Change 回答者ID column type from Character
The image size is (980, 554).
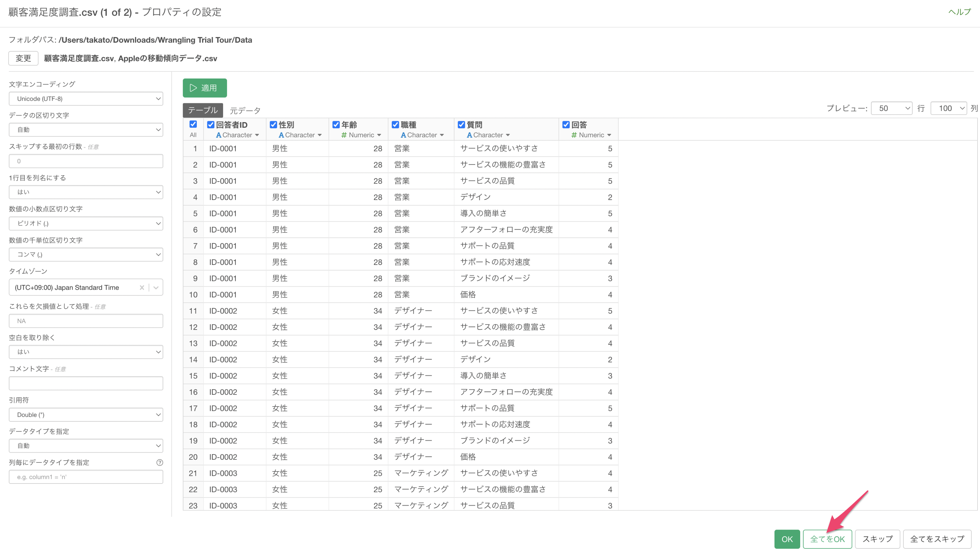click(237, 135)
